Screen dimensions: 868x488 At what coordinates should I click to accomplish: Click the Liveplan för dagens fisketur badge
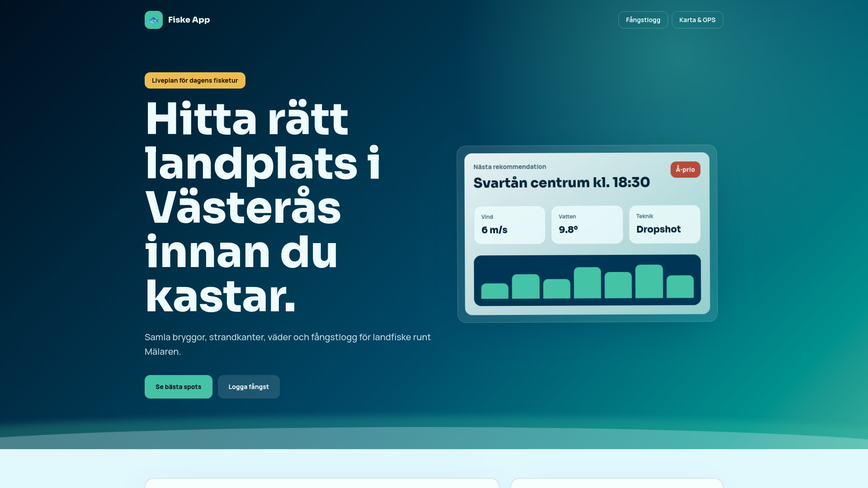coord(195,80)
